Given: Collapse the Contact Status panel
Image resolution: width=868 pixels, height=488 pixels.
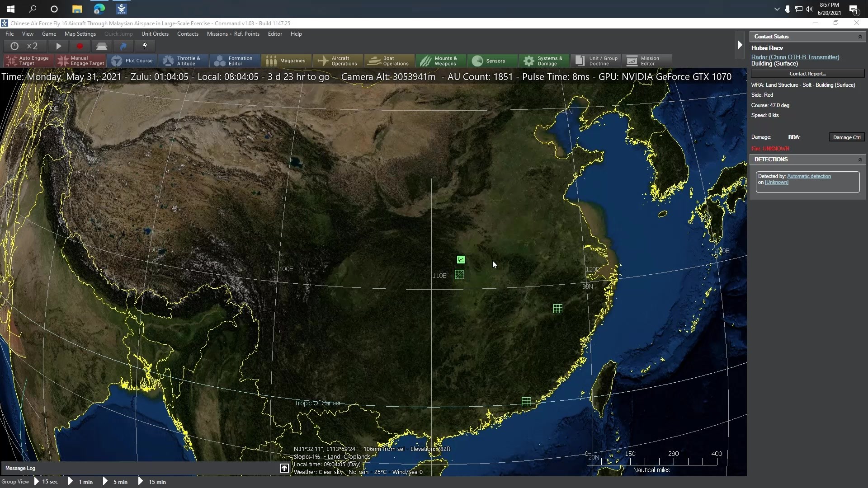Looking at the screenshot, I should 860,37.
